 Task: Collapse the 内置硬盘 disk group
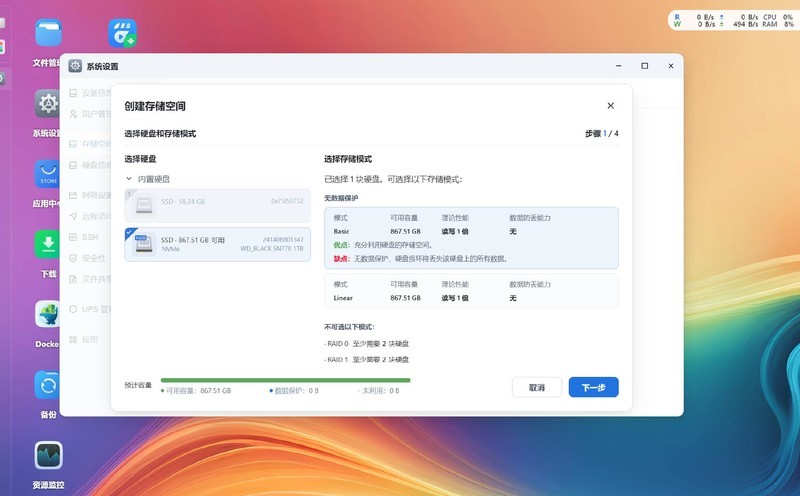(x=129, y=179)
